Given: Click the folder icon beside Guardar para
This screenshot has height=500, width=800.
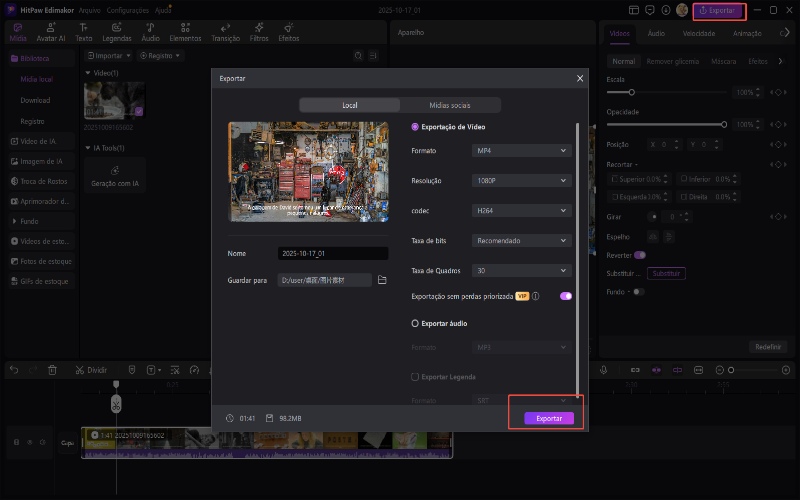Looking at the screenshot, I should pyautogui.click(x=382, y=281).
